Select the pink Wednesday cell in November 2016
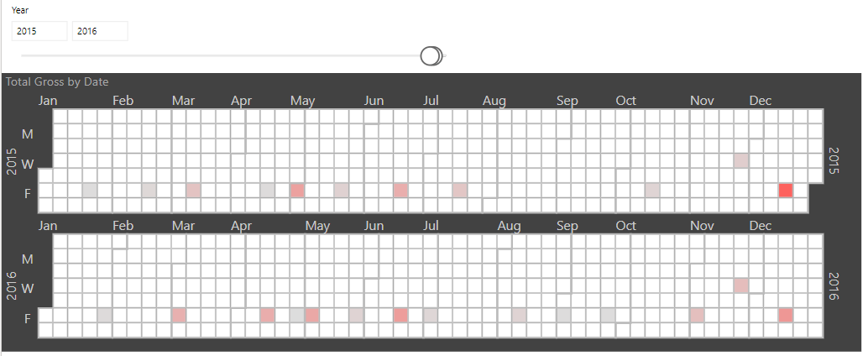The height and width of the screenshot is (356, 868). [741, 285]
